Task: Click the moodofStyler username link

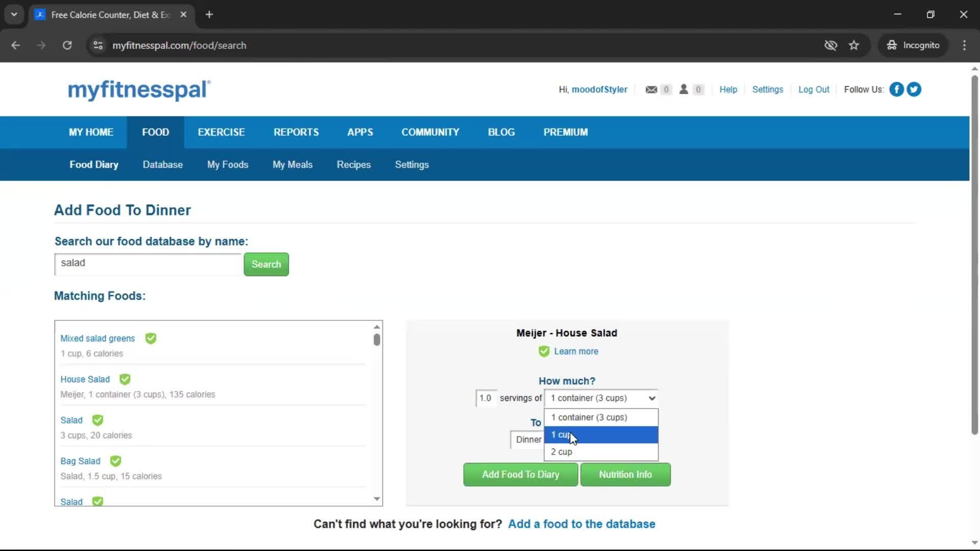Action: 599,90
